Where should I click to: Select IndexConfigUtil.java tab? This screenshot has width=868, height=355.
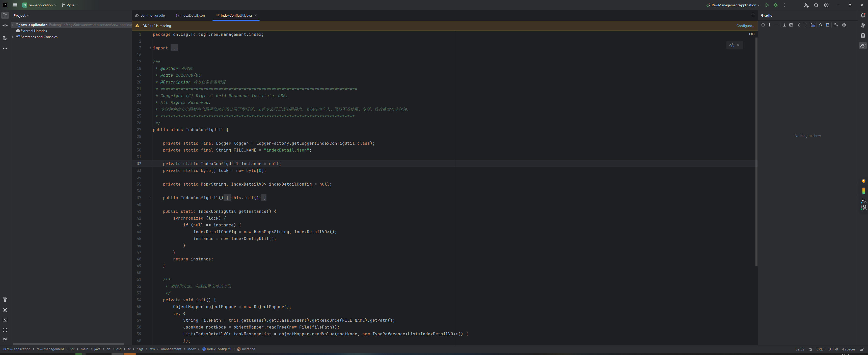coord(236,15)
